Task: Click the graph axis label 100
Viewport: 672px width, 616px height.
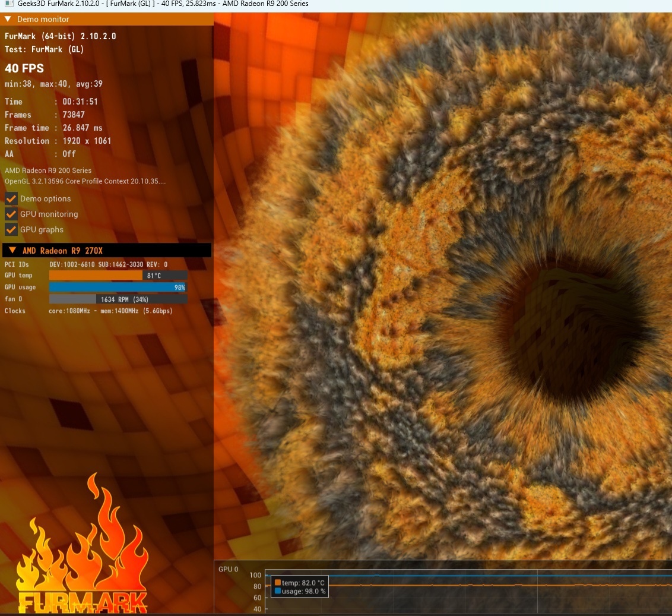Action: (x=255, y=575)
